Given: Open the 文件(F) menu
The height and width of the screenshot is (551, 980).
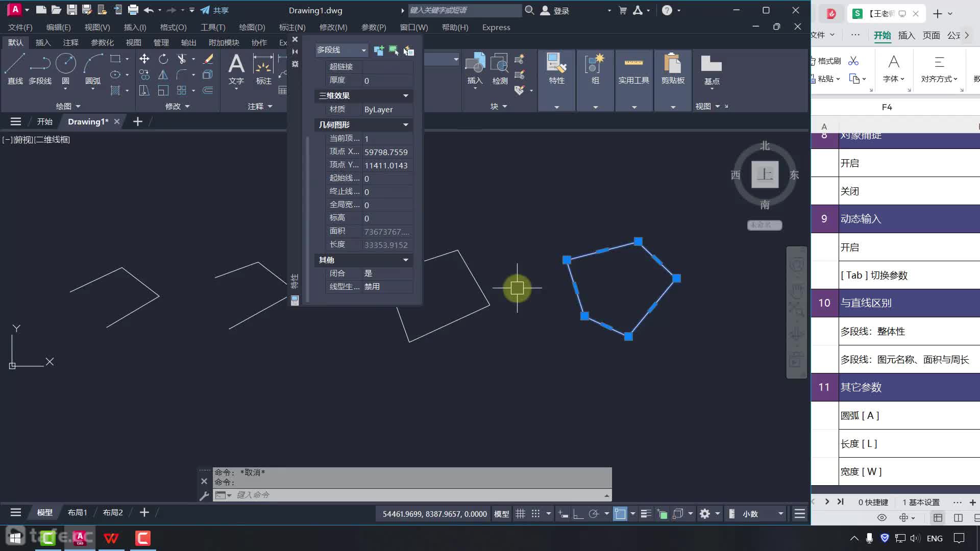Looking at the screenshot, I should (20, 27).
